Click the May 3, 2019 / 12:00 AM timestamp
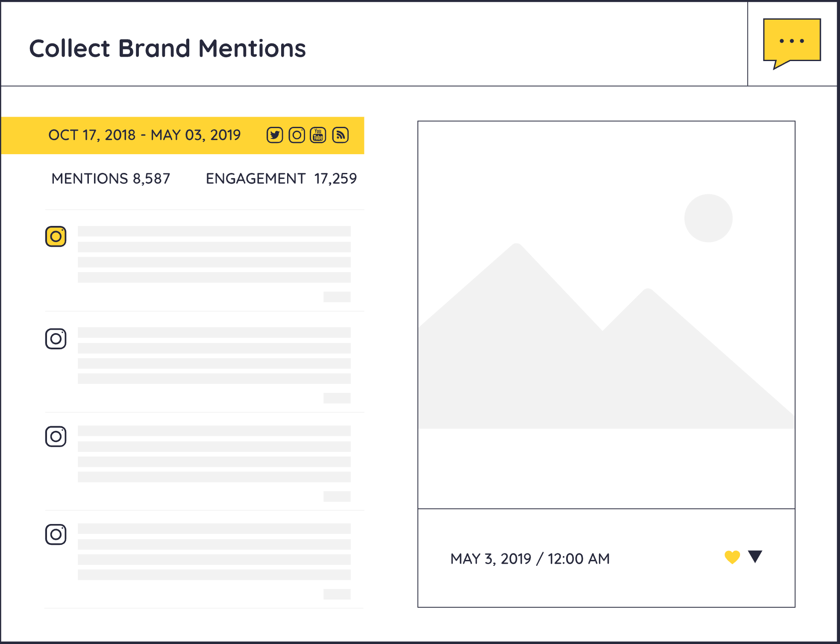 (x=530, y=559)
